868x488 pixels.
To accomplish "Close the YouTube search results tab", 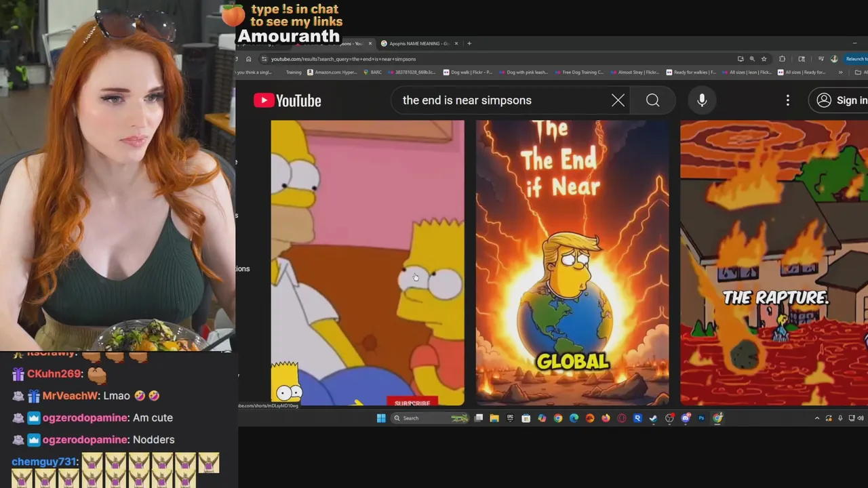I will coord(370,43).
